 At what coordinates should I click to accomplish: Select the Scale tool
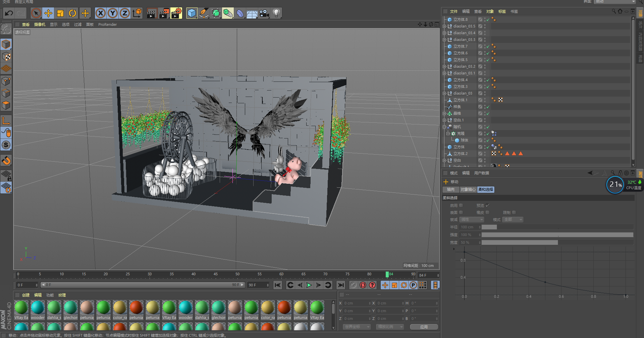click(60, 13)
